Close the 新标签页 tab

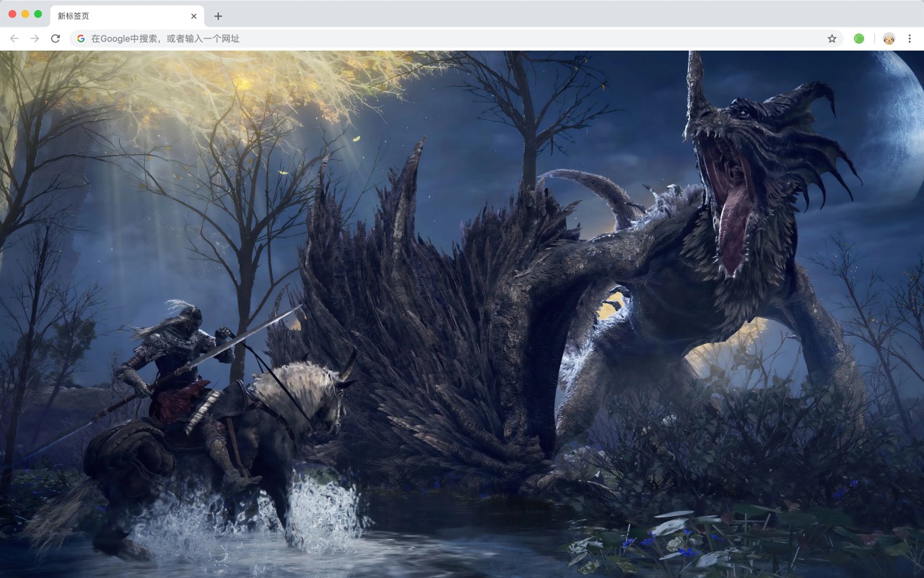coord(193,15)
